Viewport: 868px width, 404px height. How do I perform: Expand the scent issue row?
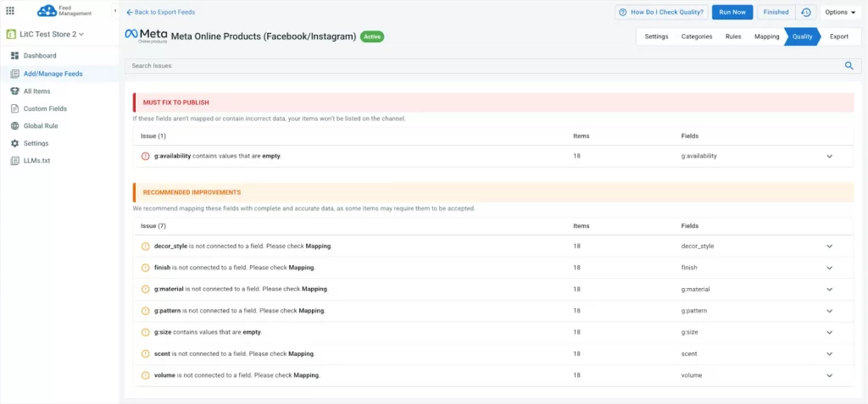click(829, 354)
